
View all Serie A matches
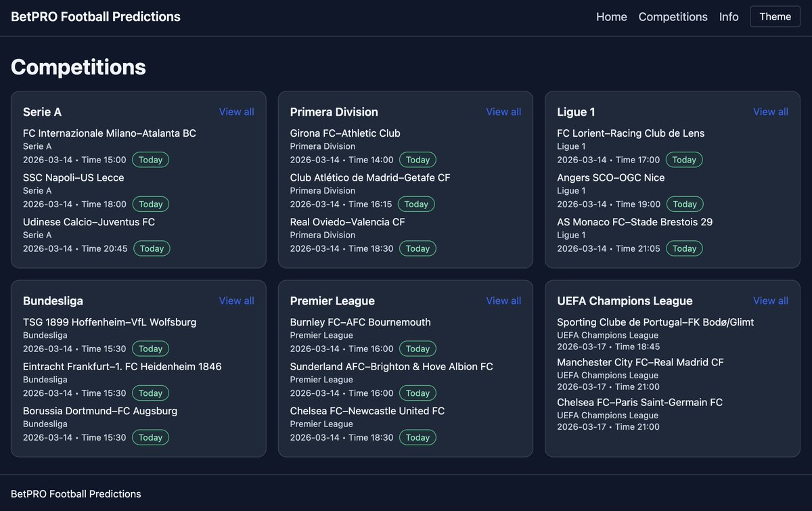237,112
